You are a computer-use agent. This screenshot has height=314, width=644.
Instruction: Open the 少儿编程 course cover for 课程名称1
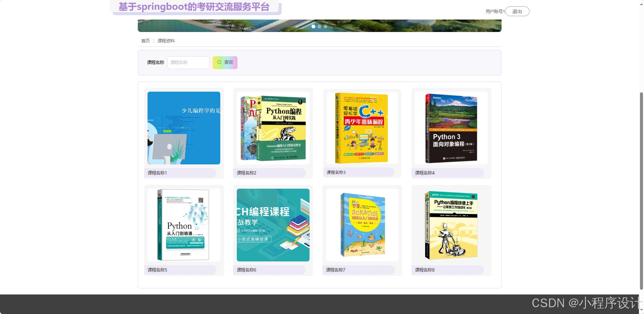[184, 128]
